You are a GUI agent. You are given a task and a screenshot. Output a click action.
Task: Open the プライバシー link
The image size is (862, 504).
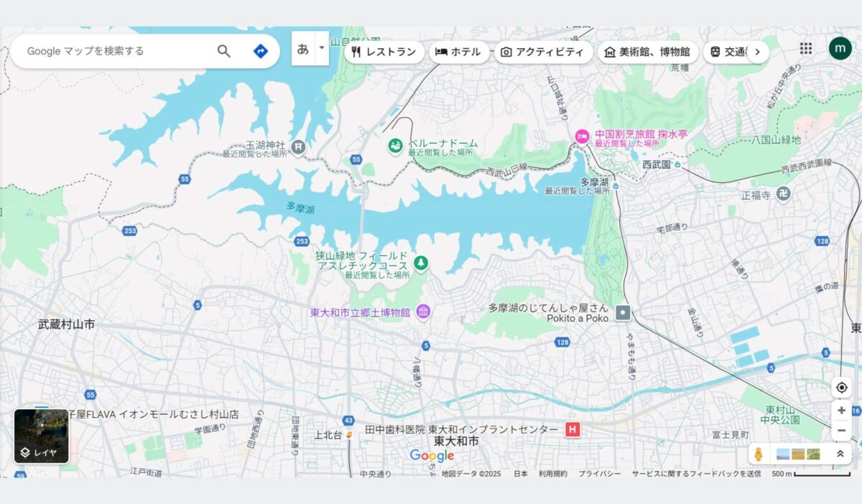coord(599,474)
